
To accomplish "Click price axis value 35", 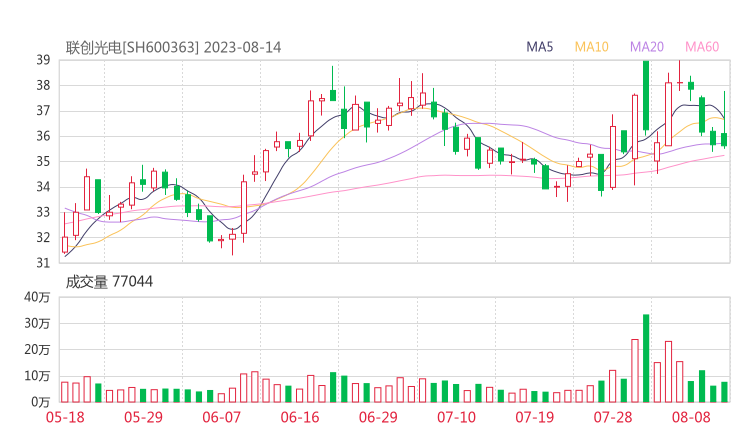I will [43, 161].
